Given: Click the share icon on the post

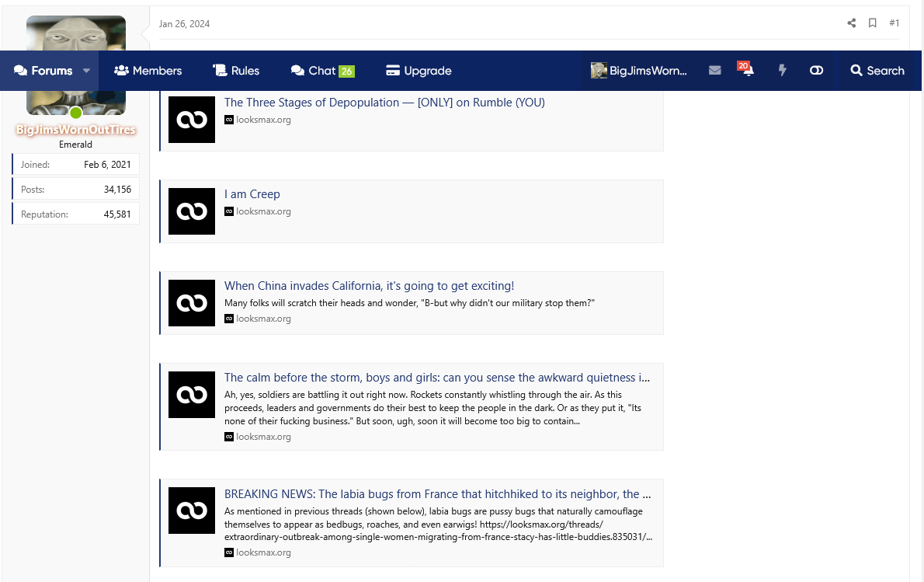Looking at the screenshot, I should coord(852,23).
